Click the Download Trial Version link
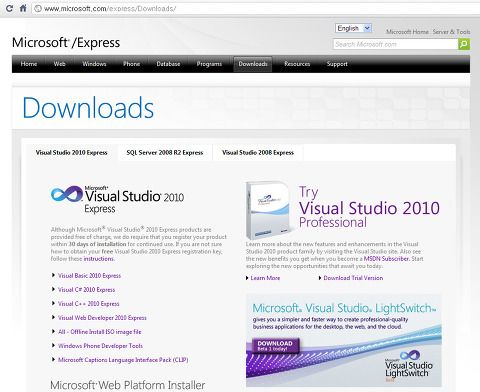 pyautogui.click(x=353, y=278)
